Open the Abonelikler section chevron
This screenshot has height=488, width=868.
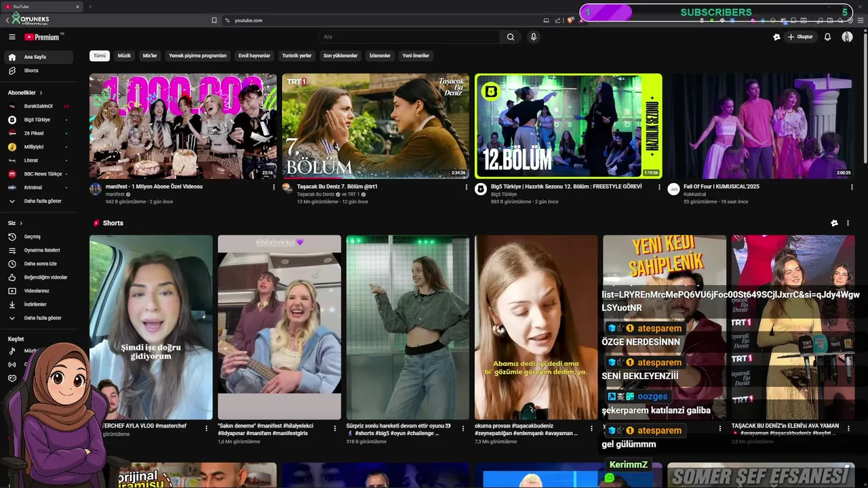pos(41,93)
